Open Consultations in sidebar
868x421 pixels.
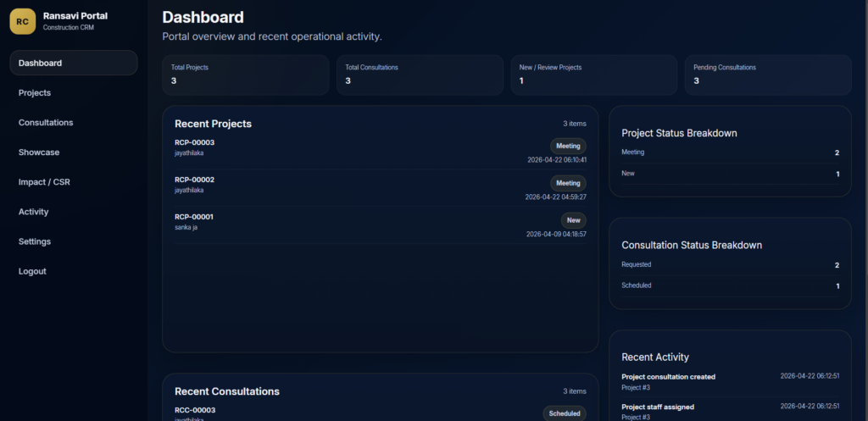click(46, 123)
